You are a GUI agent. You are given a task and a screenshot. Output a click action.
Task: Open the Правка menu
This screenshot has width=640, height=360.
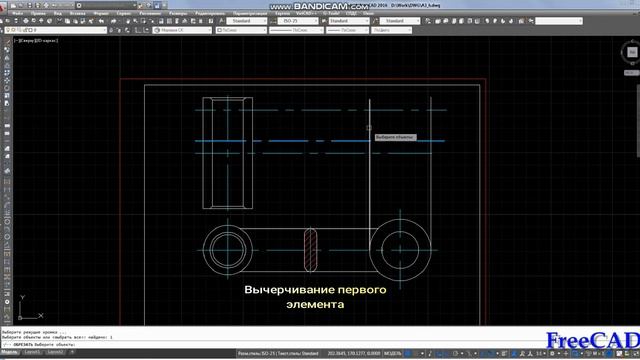[x=38, y=13]
